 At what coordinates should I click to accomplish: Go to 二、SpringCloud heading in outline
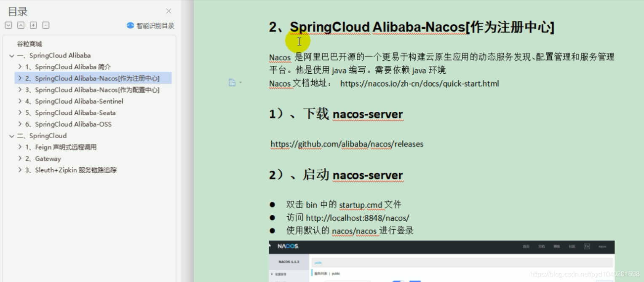(x=42, y=136)
